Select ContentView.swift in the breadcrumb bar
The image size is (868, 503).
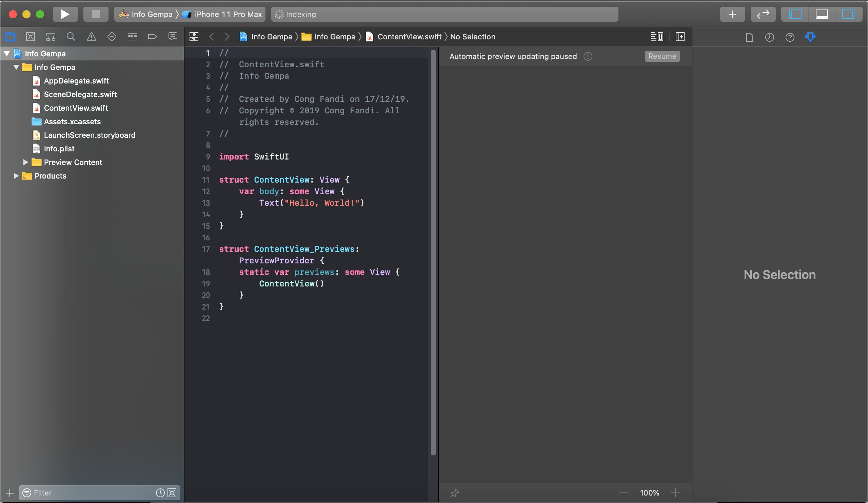[409, 37]
